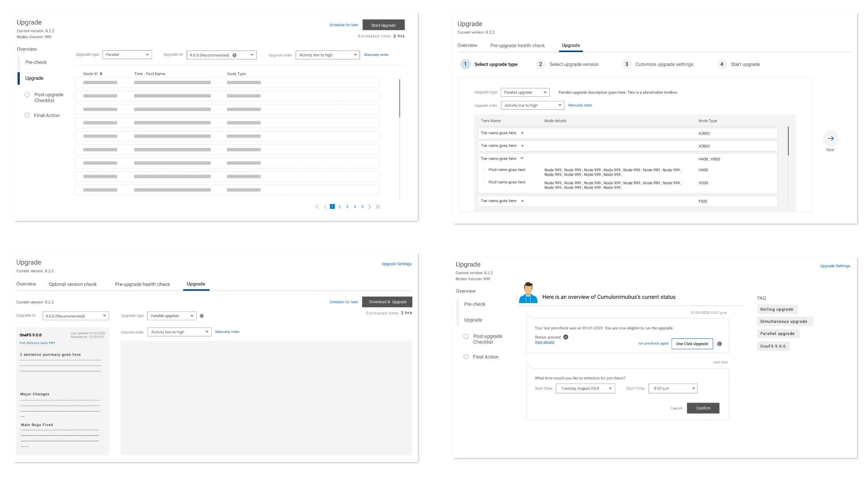Expand tier row with H400 ; H500 type
The height and width of the screenshot is (480, 868).
click(x=522, y=159)
